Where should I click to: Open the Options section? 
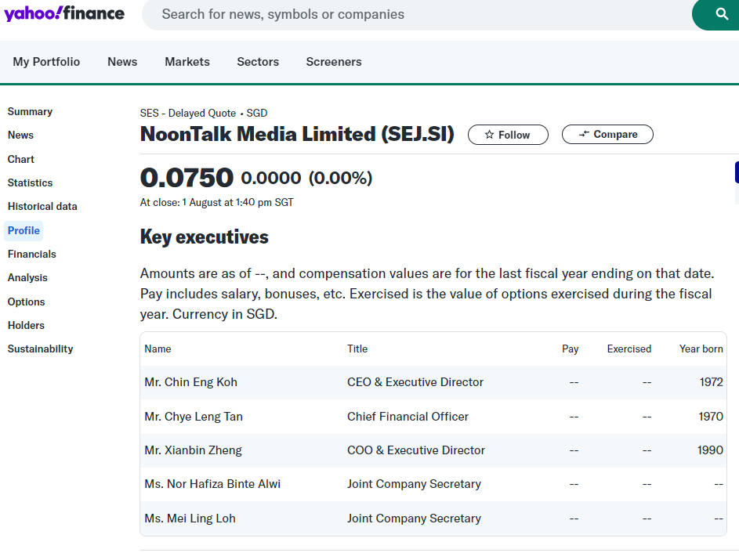point(26,302)
